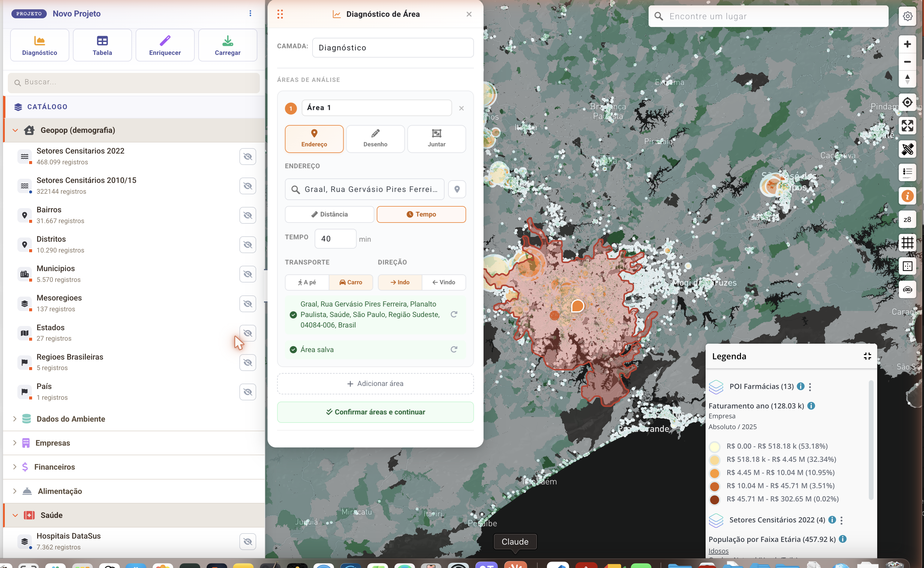The height and width of the screenshot is (568, 924).
Task: Choose the Desenho area method
Action: (375, 139)
